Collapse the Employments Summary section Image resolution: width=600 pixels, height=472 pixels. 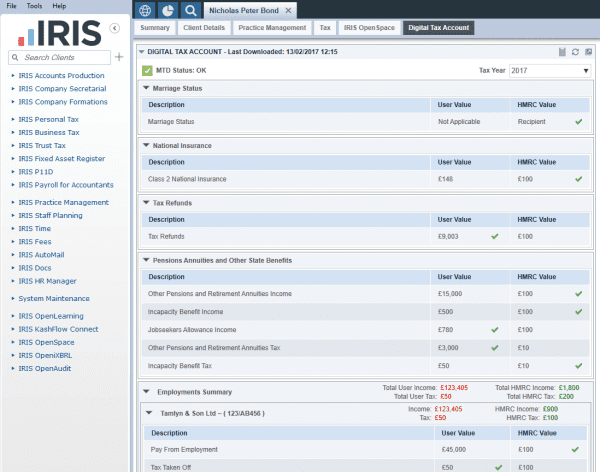click(146, 392)
